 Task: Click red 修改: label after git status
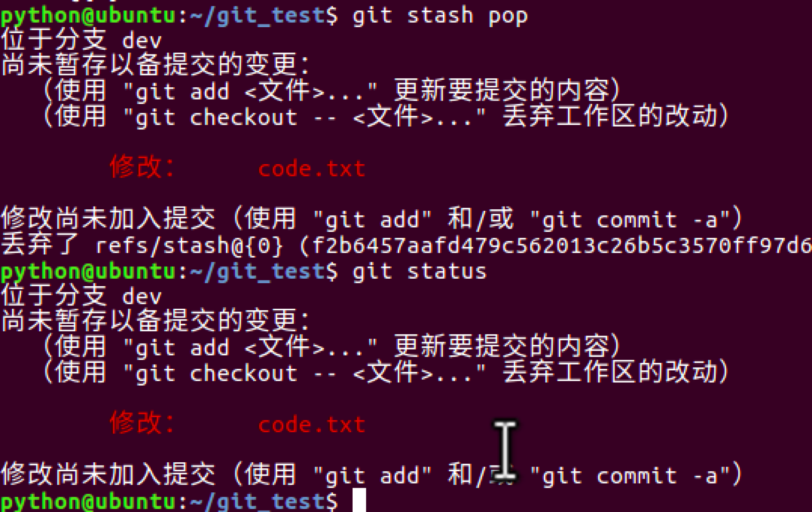[x=142, y=422]
